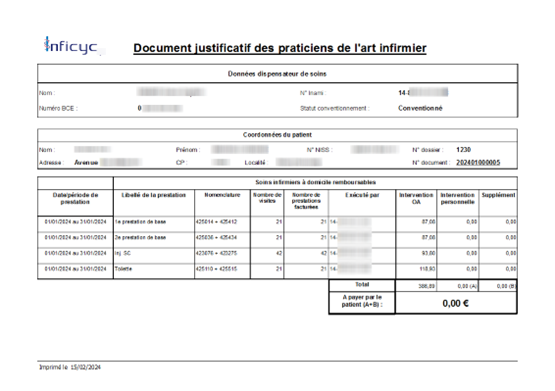Click the nomenclature code of the Inj. SC row
This screenshot has width=555, height=391.
[216, 253]
